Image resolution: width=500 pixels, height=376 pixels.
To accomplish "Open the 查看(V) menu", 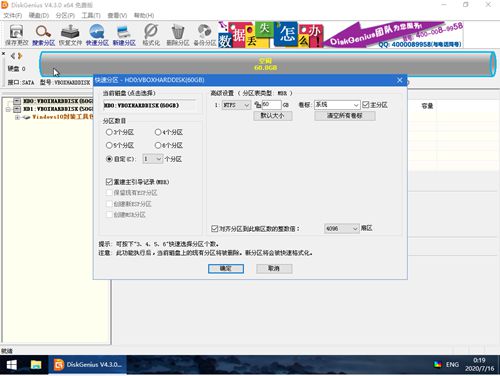I will pos(117,15).
